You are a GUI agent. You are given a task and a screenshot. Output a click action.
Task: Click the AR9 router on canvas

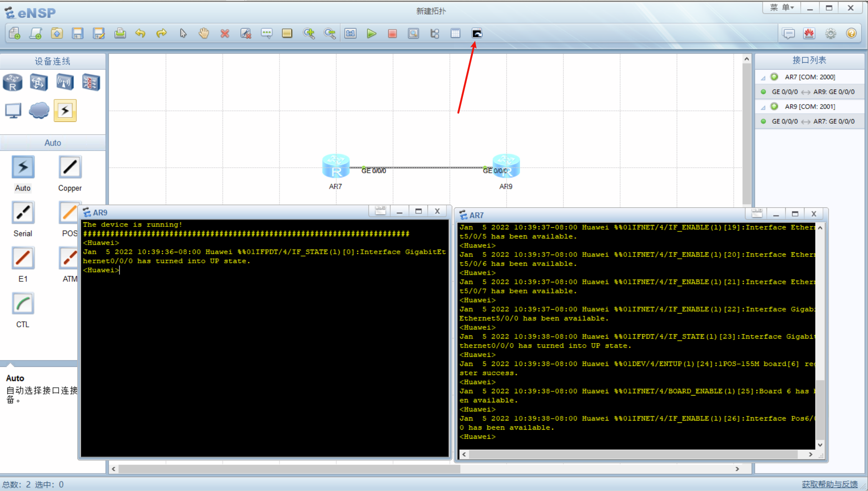(506, 166)
